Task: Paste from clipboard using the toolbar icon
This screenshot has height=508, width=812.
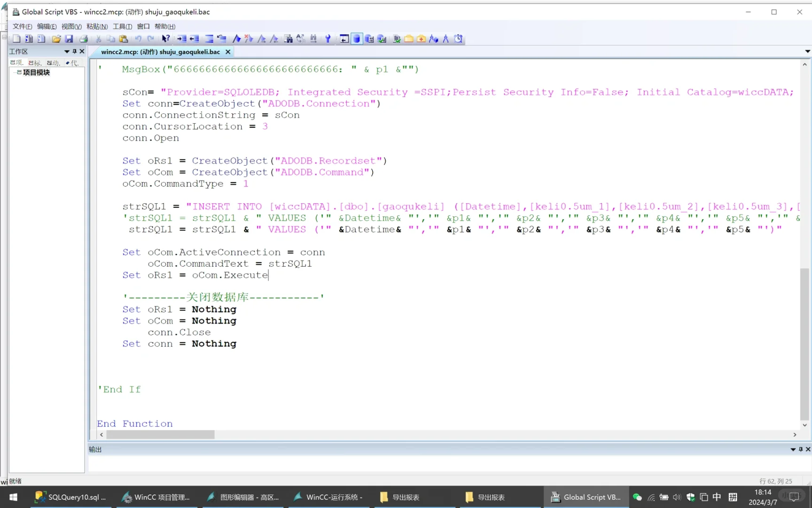Action: pos(124,39)
